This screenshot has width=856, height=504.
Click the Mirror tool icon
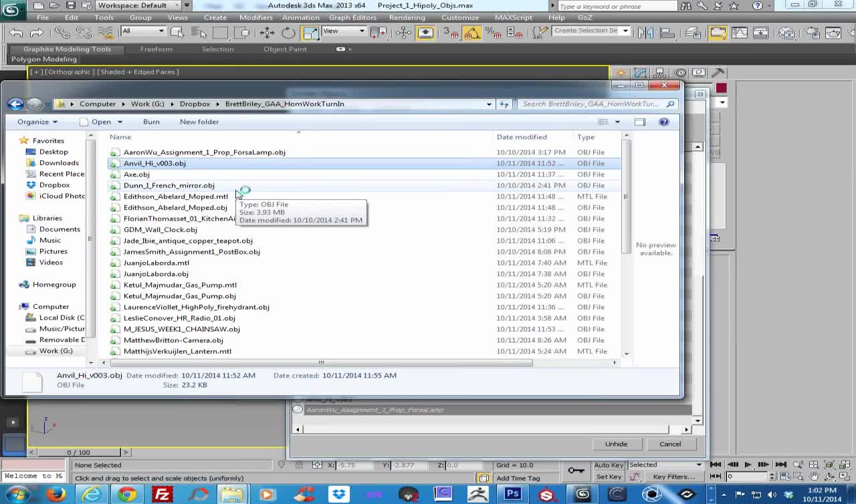click(x=645, y=32)
